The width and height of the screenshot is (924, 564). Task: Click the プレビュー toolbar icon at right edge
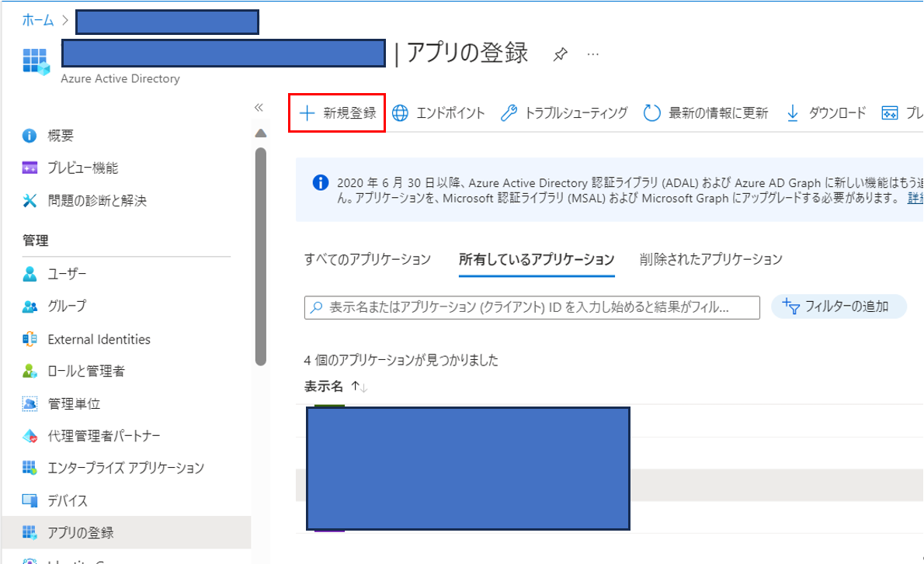pos(890,113)
